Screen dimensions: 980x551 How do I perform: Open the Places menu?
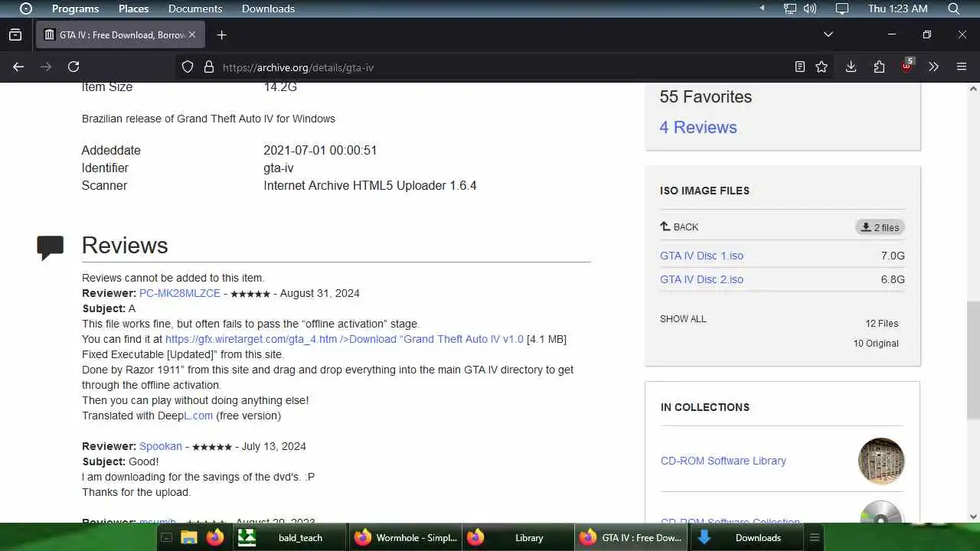tap(133, 8)
